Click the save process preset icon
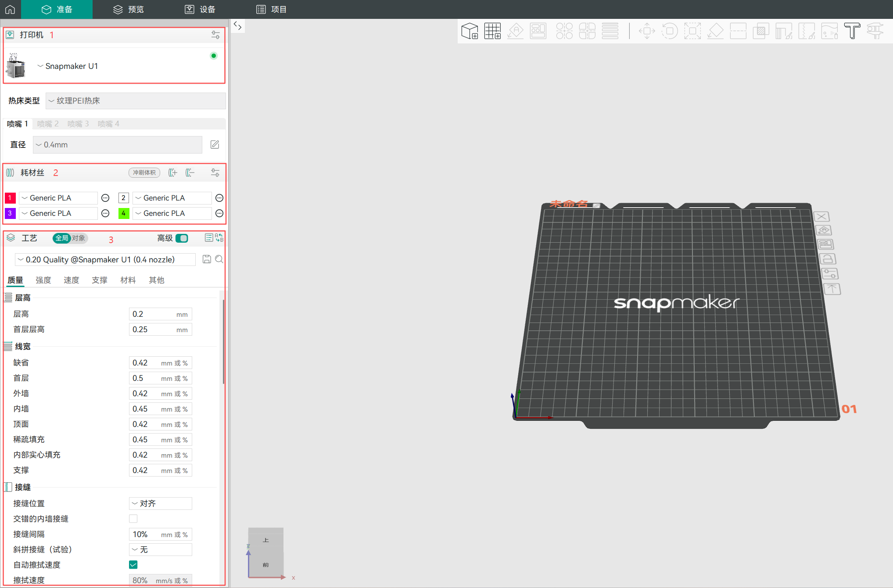This screenshot has width=893, height=588. (207, 259)
